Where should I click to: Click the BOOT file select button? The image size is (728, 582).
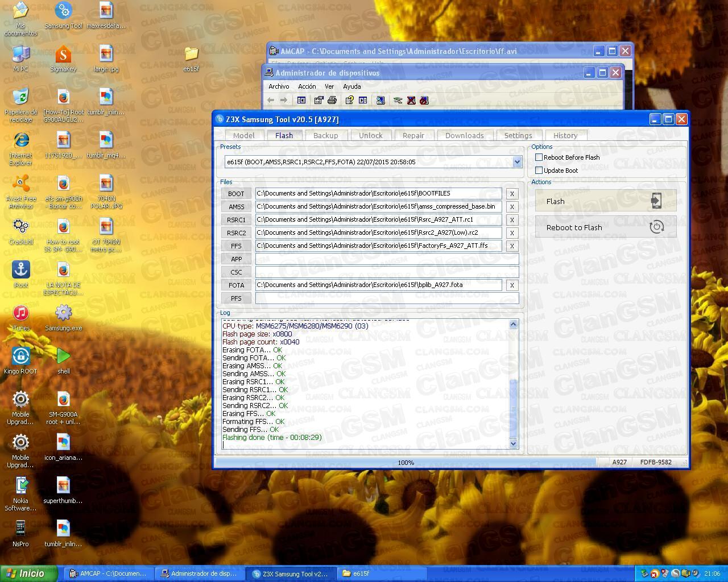(236, 194)
